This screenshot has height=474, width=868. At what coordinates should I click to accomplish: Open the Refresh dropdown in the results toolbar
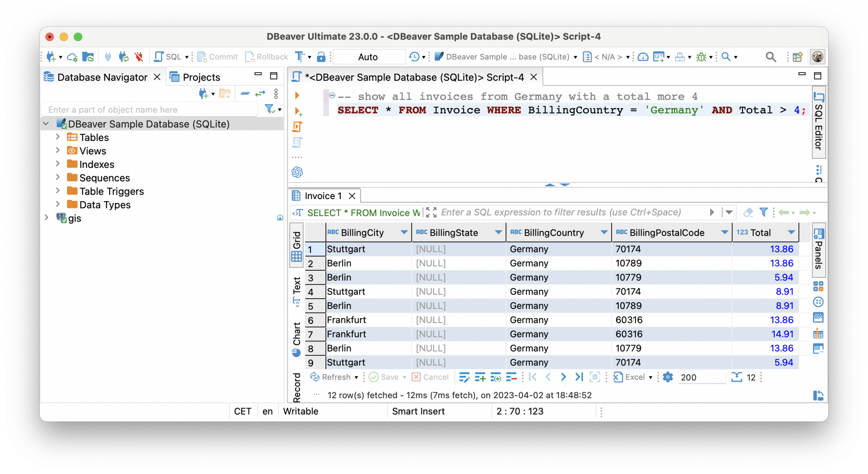coord(356,377)
